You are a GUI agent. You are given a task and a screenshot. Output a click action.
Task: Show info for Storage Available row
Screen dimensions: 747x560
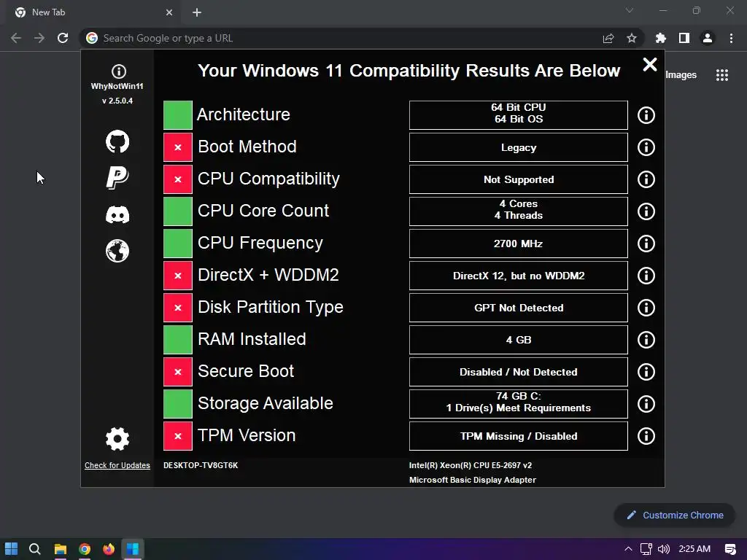point(646,404)
